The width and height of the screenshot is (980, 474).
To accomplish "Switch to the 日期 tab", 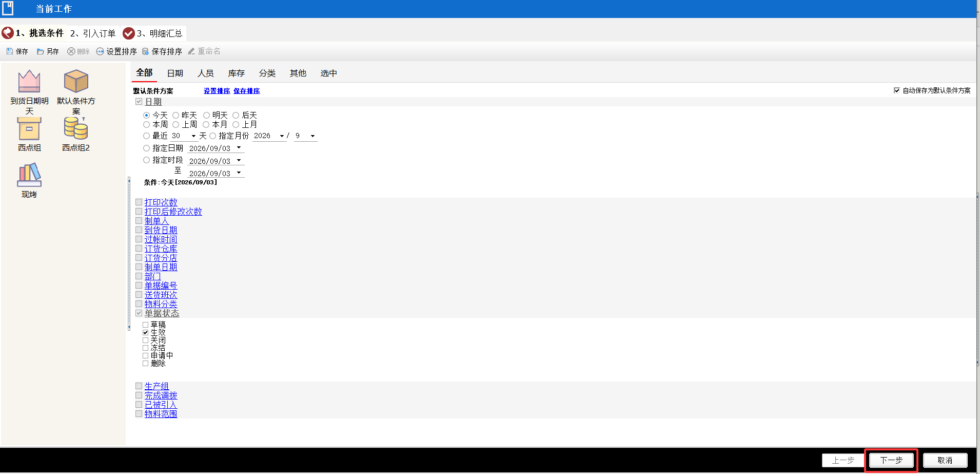I will pos(175,73).
